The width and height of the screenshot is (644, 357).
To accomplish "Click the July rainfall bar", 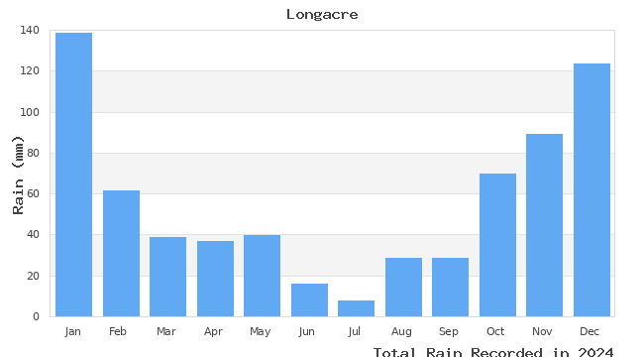I will pos(356,308).
